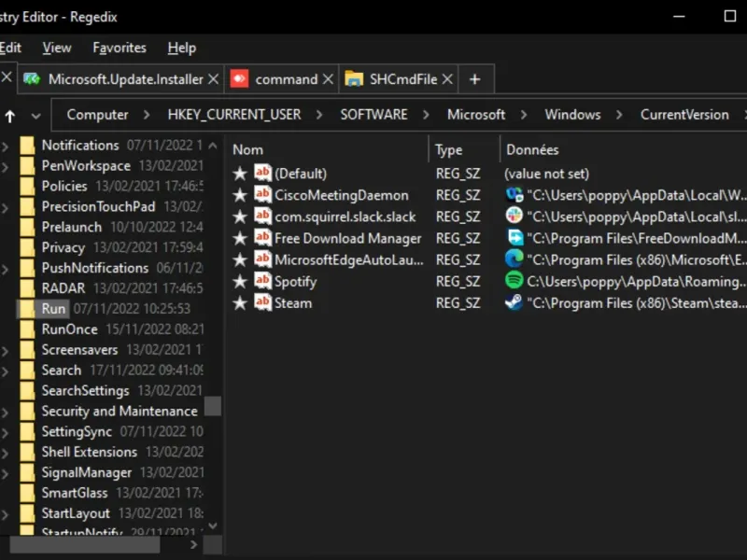Click the Free Download Manager data icon
Viewport: 747px width, 560px height.
tap(514, 237)
